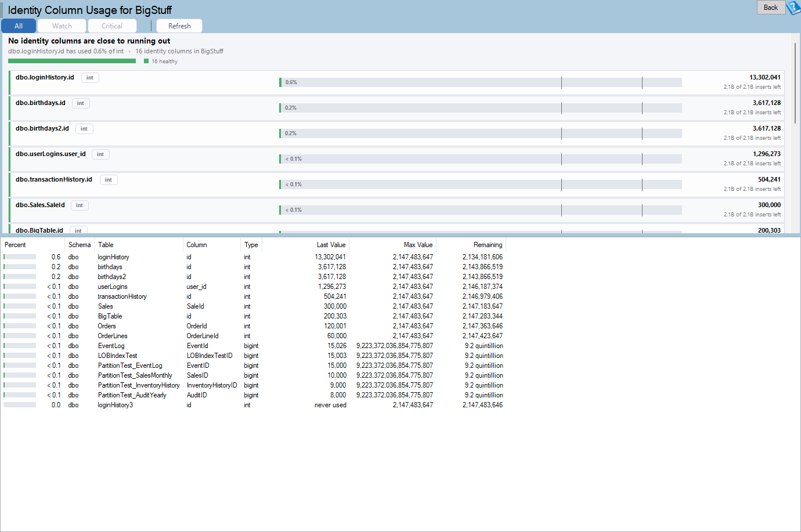This screenshot has width=801, height=532.
Task: Open the help icon beside Back
Action: (x=793, y=8)
